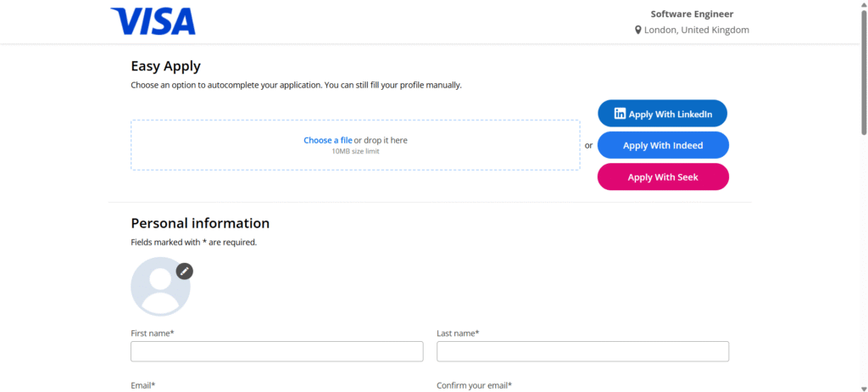The width and height of the screenshot is (868, 392).
Task: Click the Confirm your email* label
Action: click(x=475, y=385)
